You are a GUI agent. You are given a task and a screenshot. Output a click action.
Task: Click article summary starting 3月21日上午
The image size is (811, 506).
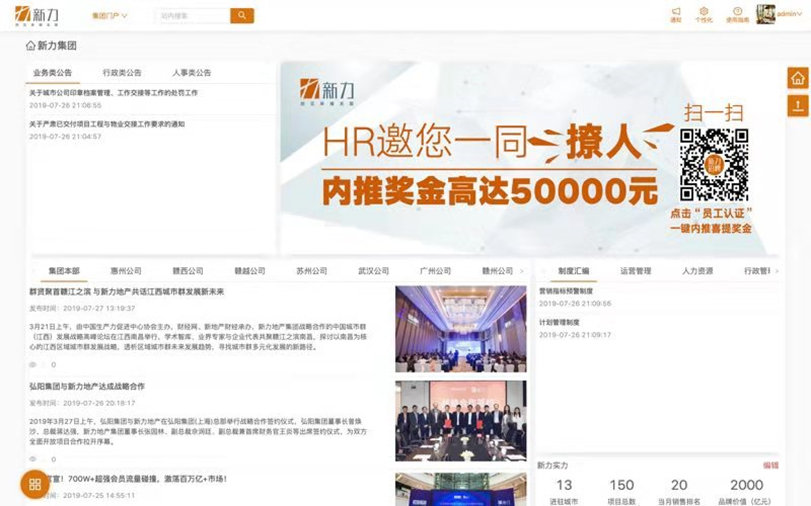[x=198, y=337]
